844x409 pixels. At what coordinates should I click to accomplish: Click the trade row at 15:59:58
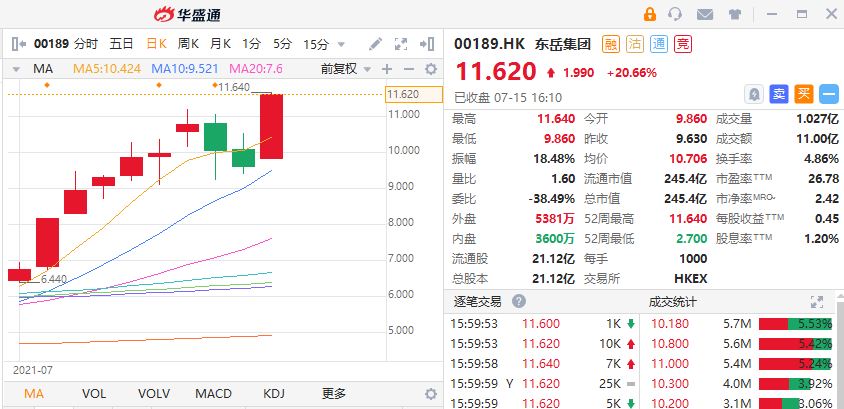click(x=543, y=364)
